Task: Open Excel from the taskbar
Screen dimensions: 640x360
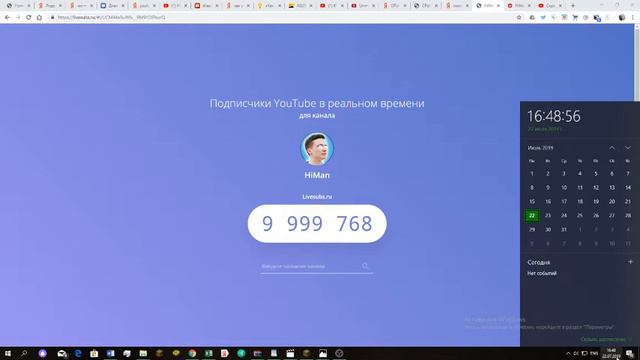Action: [209, 353]
